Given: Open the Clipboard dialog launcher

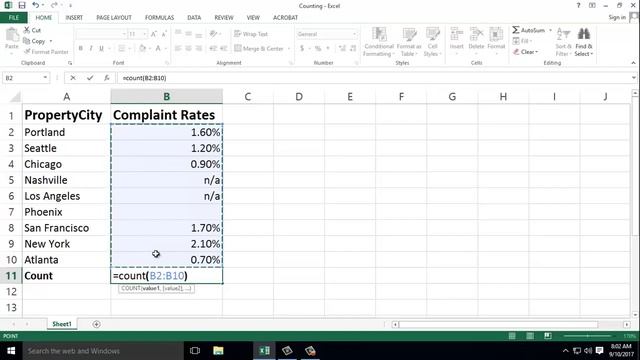Looking at the screenshot, I should tap(70, 63).
